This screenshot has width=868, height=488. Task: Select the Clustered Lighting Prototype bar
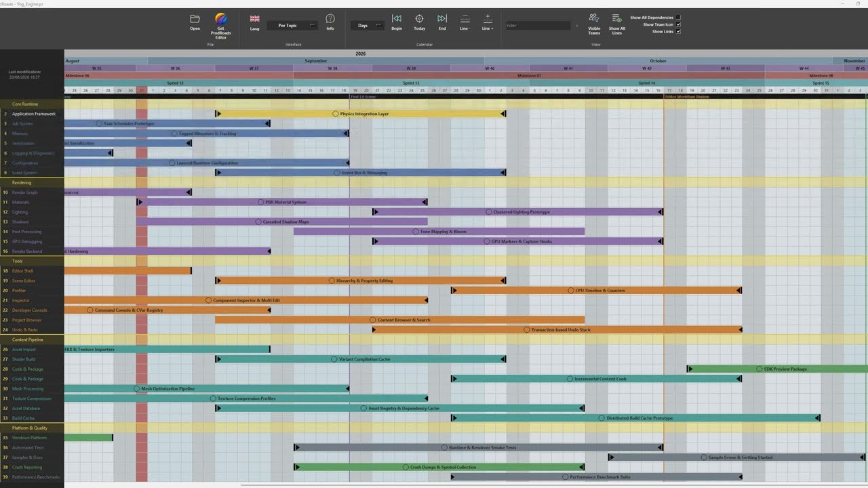point(517,212)
